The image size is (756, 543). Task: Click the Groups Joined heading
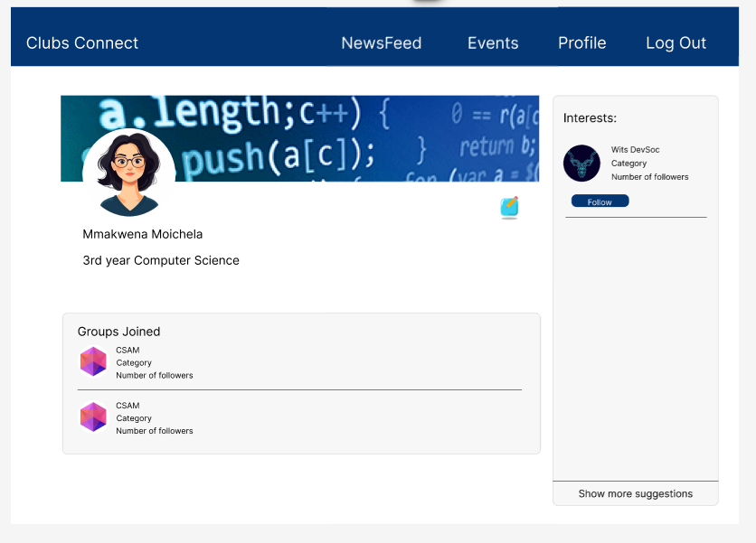pos(118,332)
